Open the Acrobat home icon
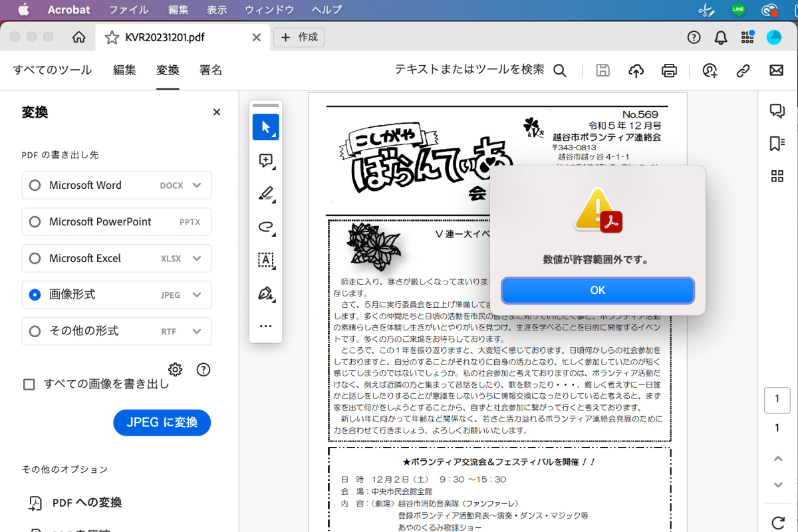The height and width of the screenshot is (532, 798). 78,37
